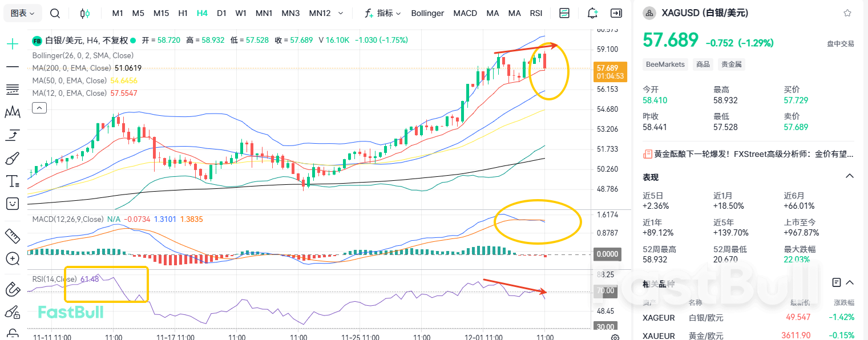The image size is (868, 340).
Task: Open the emoji sticker tool
Action: [11, 204]
